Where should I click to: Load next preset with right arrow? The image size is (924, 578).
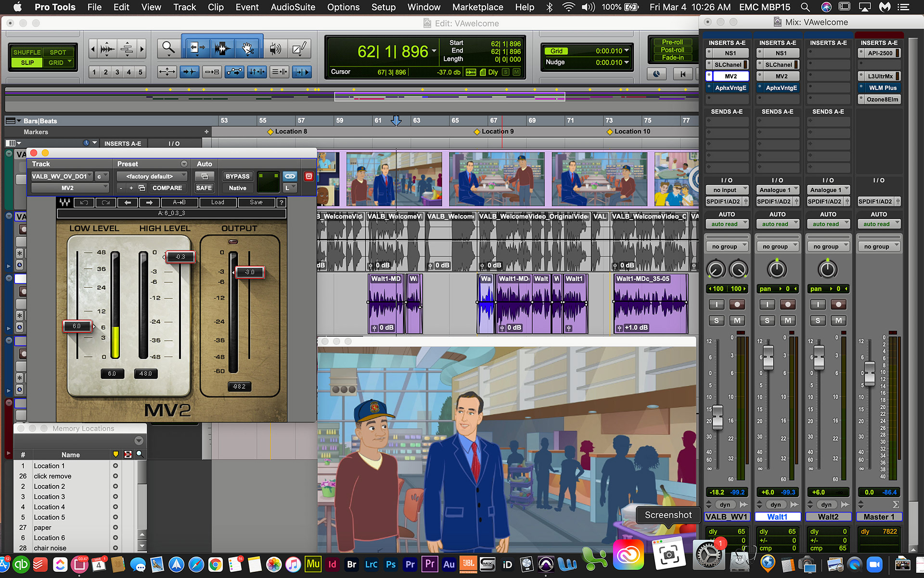coord(149,202)
